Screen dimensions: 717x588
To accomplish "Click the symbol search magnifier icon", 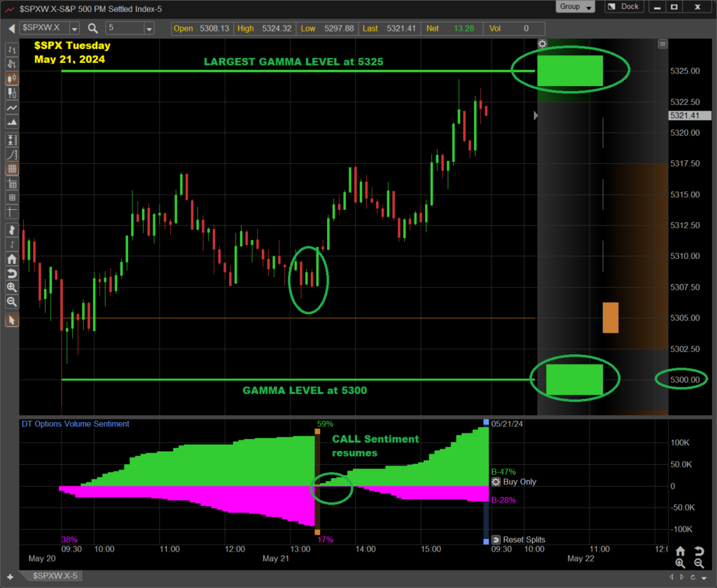I will click(x=93, y=28).
